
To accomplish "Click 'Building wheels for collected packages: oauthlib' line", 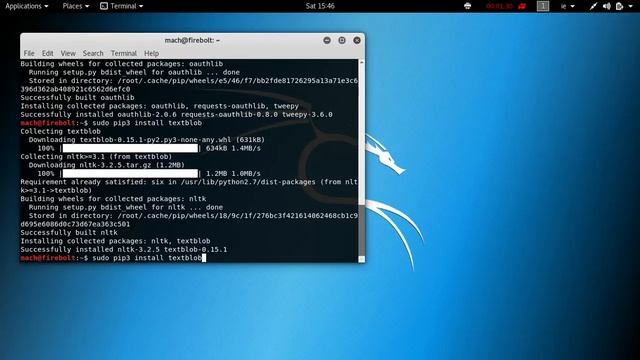I will coord(122,64).
